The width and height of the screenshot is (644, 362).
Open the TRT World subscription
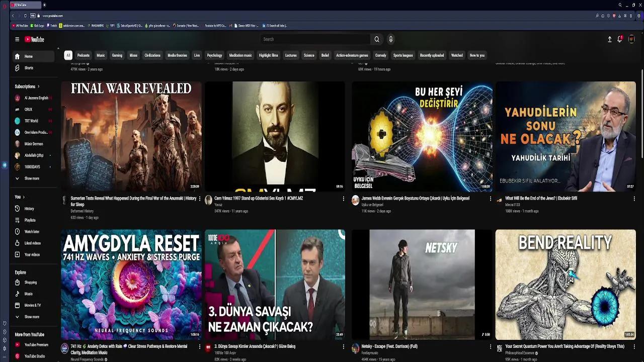point(34,121)
